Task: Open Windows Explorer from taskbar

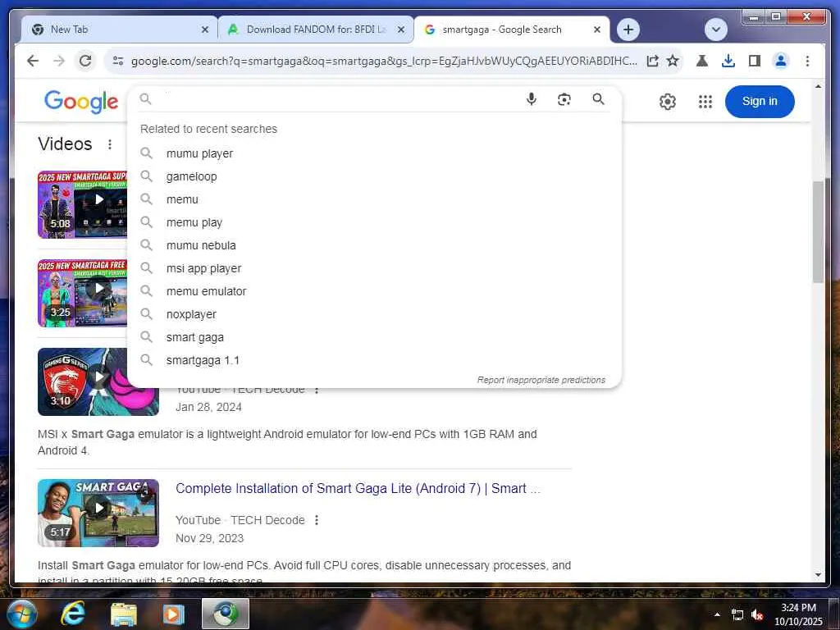Action: [x=123, y=614]
